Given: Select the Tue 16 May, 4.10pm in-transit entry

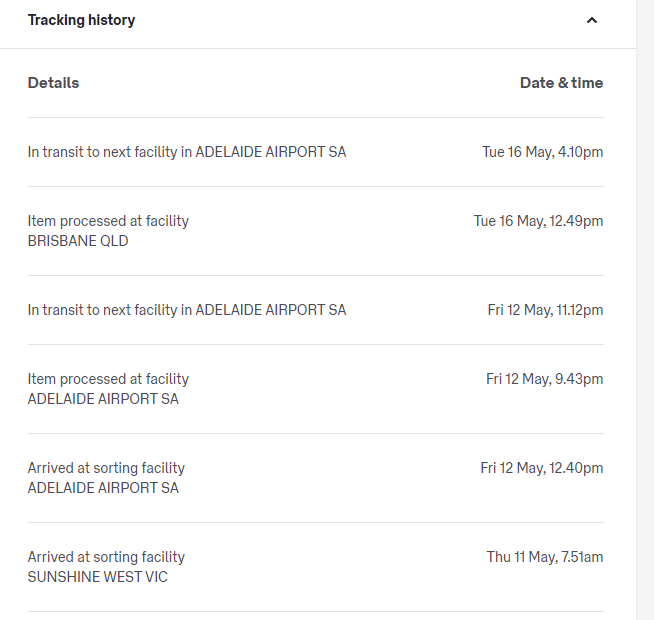Looking at the screenshot, I should coord(187,152).
